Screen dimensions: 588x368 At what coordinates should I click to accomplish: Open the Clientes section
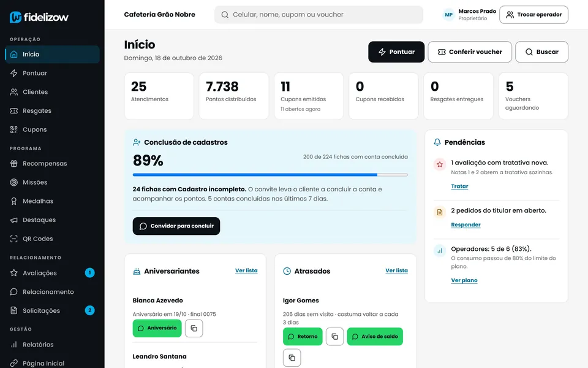pyautogui.click(x=52, y=91)
